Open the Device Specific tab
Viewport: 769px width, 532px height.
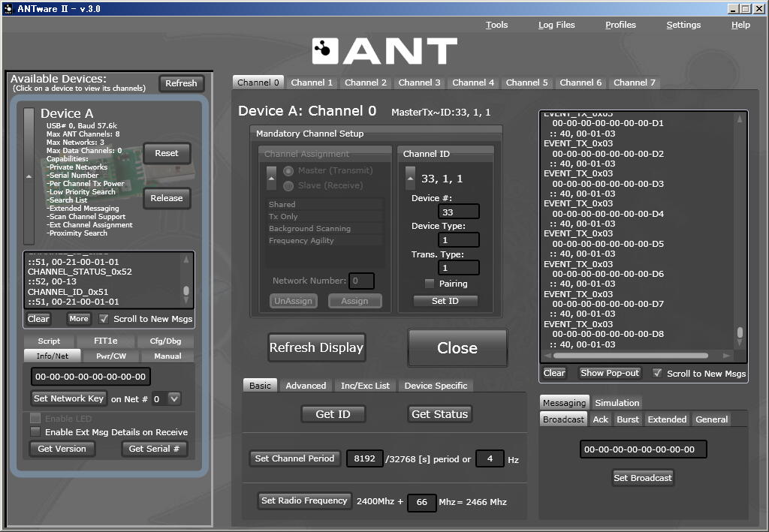point(436,386)
